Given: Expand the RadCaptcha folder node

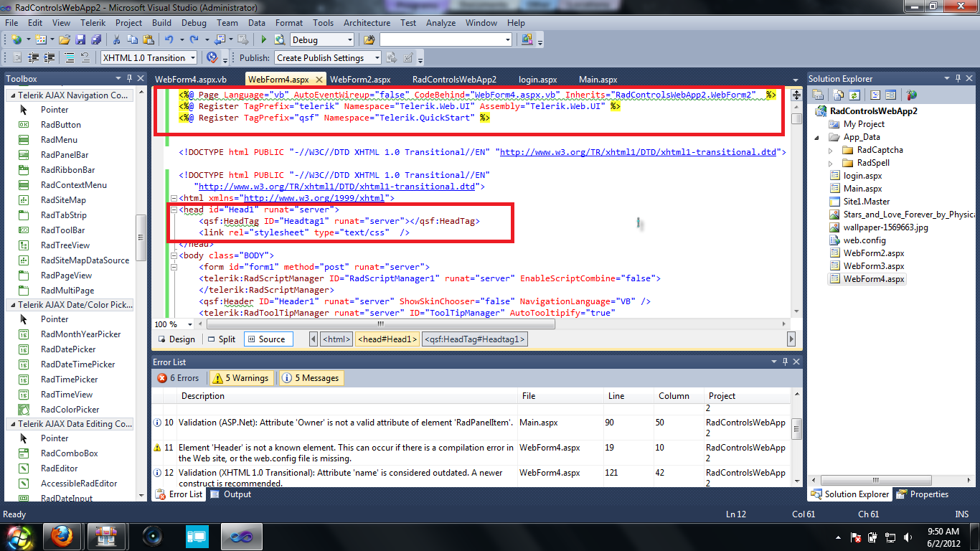Looking at the screenshot, I should coord(831,150).
